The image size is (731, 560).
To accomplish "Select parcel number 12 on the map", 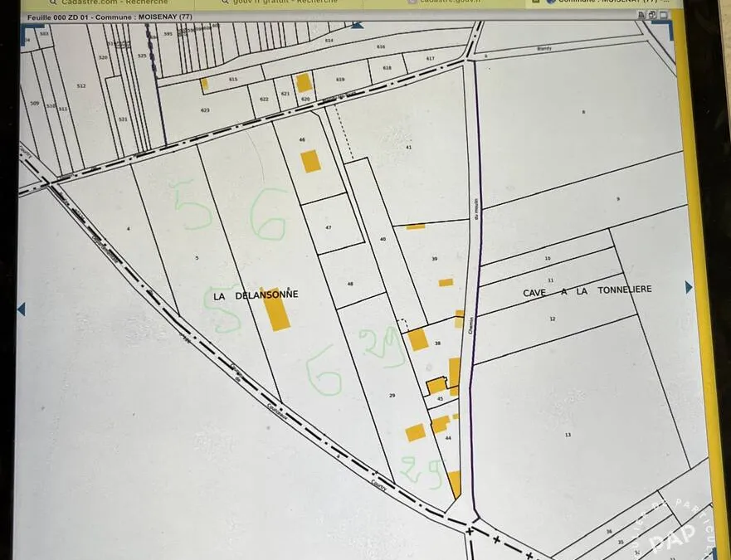I will coord(553,319).
